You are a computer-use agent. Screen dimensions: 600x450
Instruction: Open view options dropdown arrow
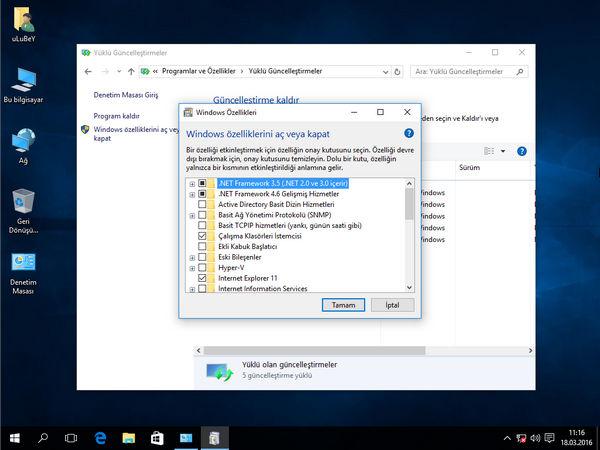503,151
